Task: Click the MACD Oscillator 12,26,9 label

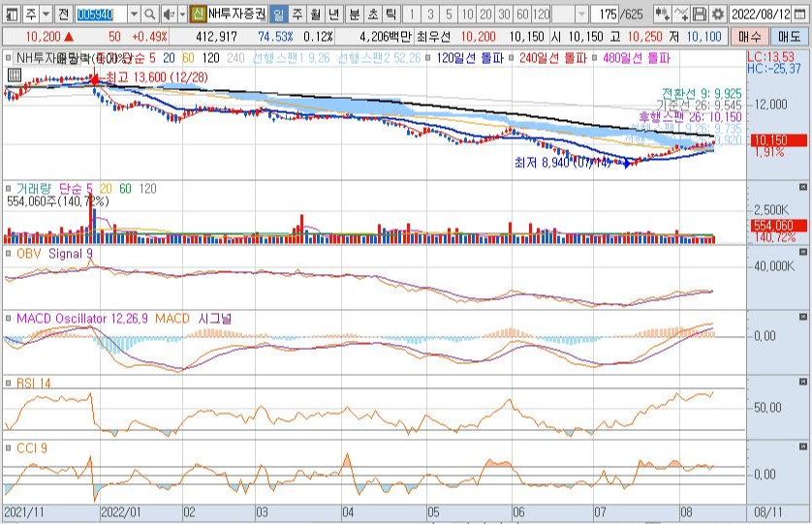Action: point(81,319)
